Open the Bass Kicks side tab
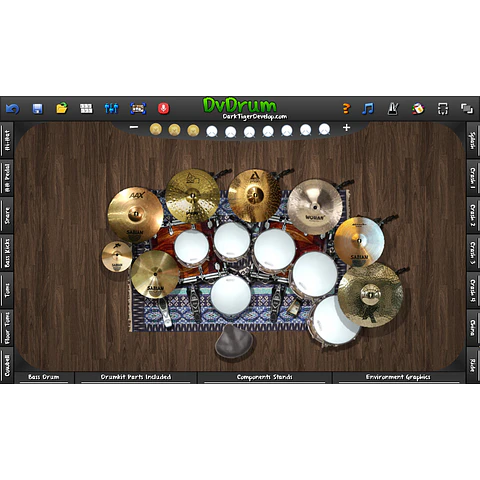480x480 pixels. [x=7, y=253]
